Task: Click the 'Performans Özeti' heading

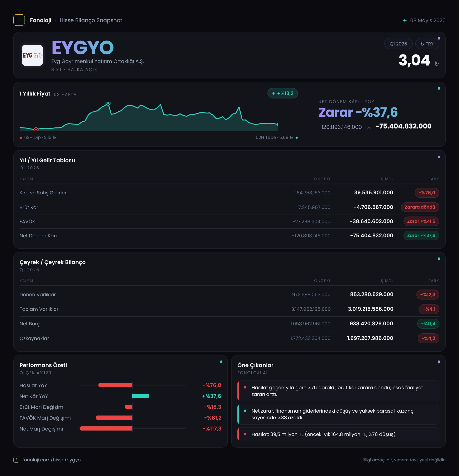Action: [x=43, y=365]
